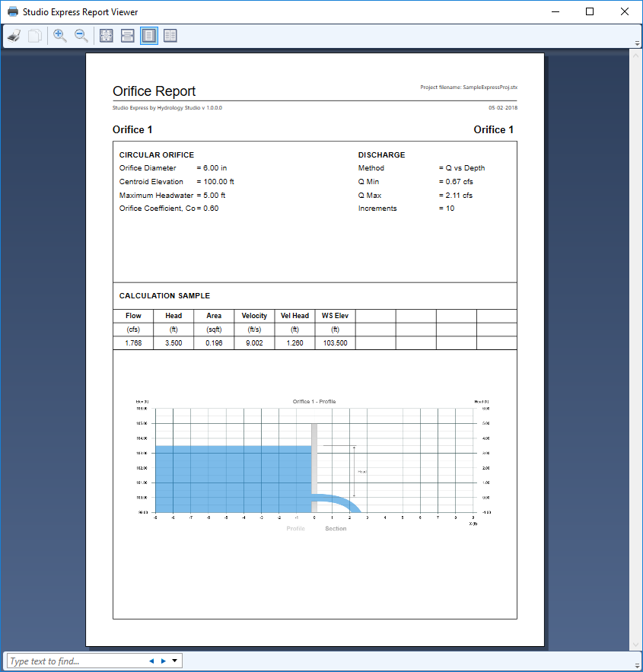The width and height of the screenshot is (643, 672).
Task: Switch chart to the Profile tab
Action: 295,528
